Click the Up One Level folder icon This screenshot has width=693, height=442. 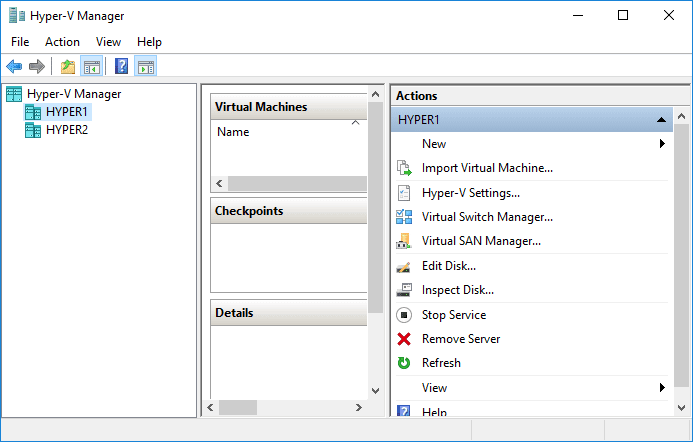tap(68, 67)
